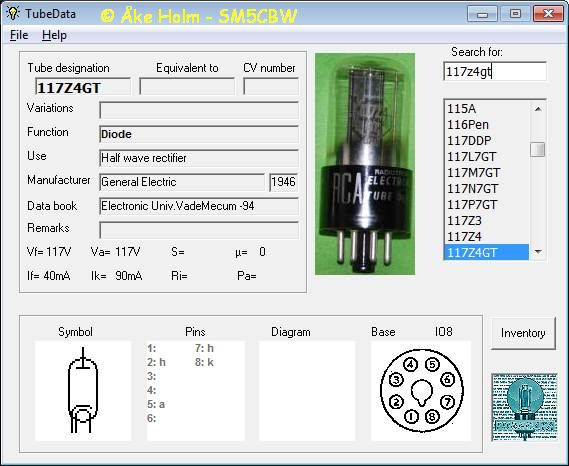
Task: Click the TubeData lightbulb app icon
Action: click(13, 13)
